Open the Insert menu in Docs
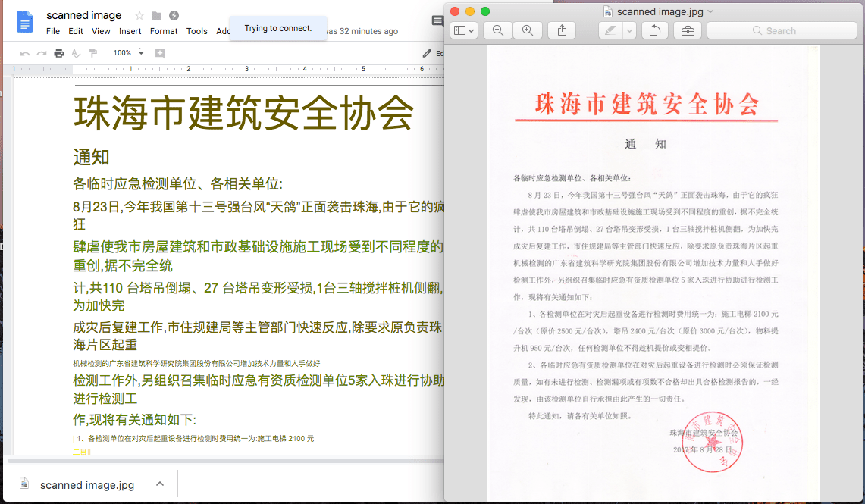This screenshot has width=865, height=504. click(130, 31)
